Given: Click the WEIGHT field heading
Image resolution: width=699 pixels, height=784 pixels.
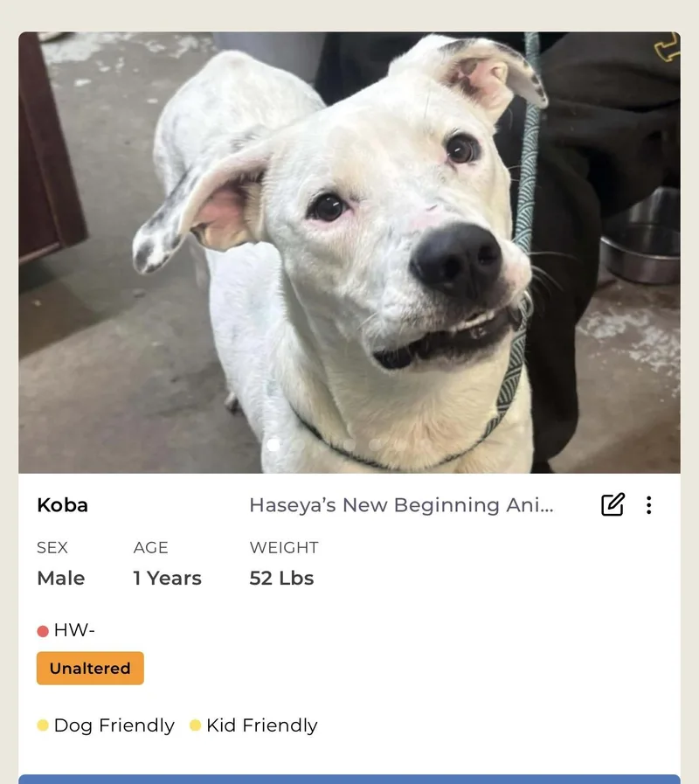Looking at the screenshot, I should [283, 547].
